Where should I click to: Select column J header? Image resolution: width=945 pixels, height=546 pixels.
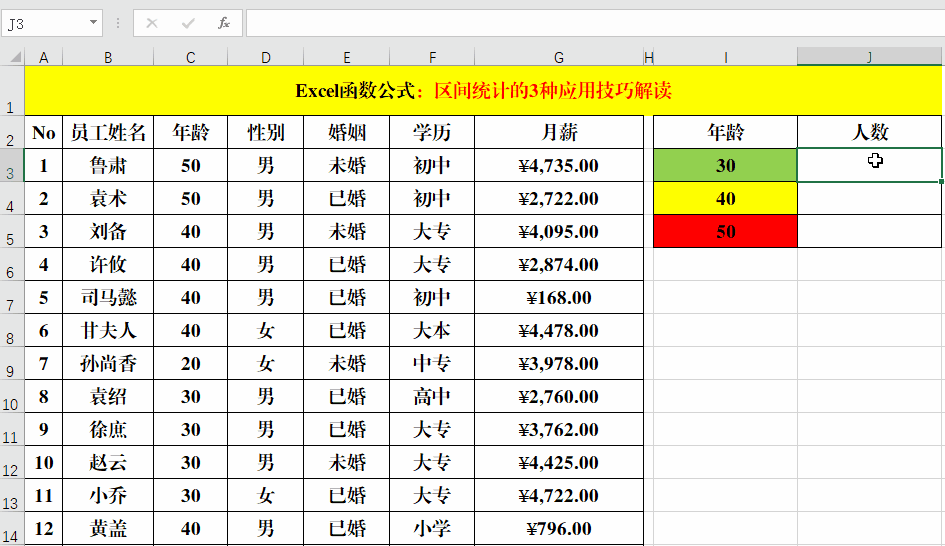pyautogui.click(x=869, y=57)
